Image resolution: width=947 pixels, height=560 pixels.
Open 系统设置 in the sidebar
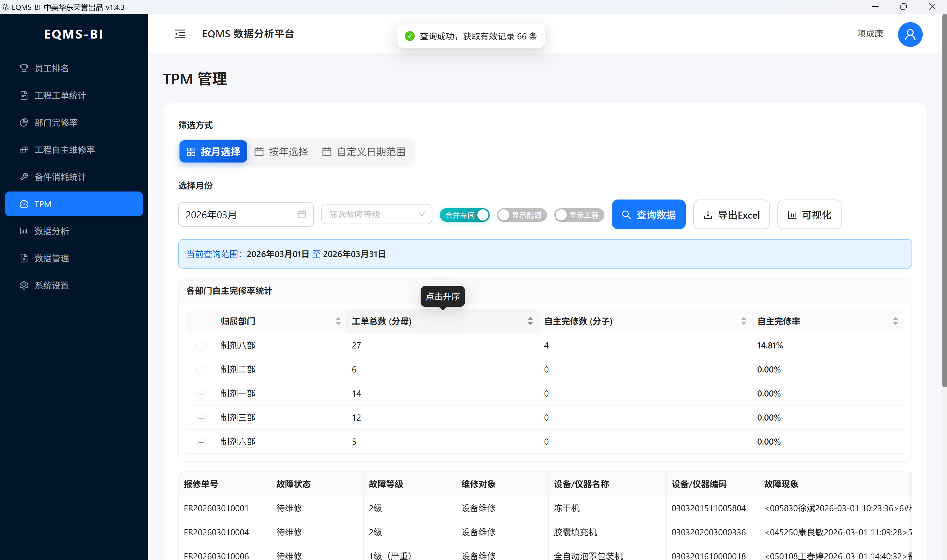[x=74, y=285]
